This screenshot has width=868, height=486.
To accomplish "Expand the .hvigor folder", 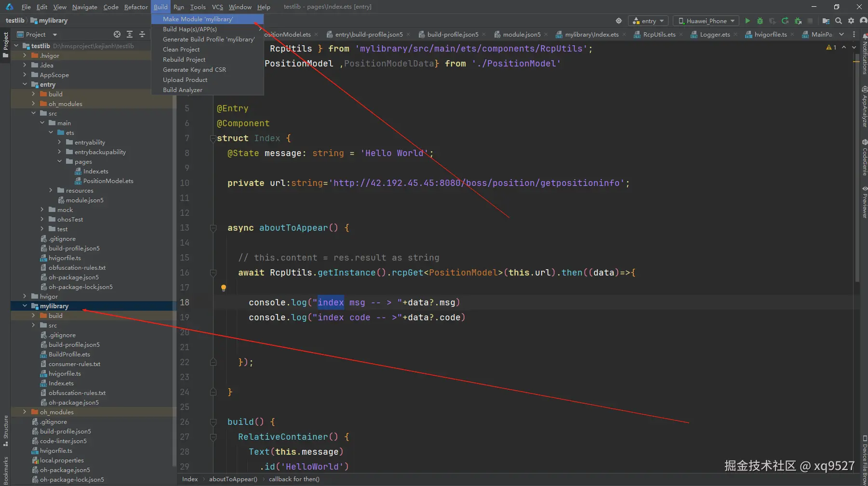I will pos(25,55).
